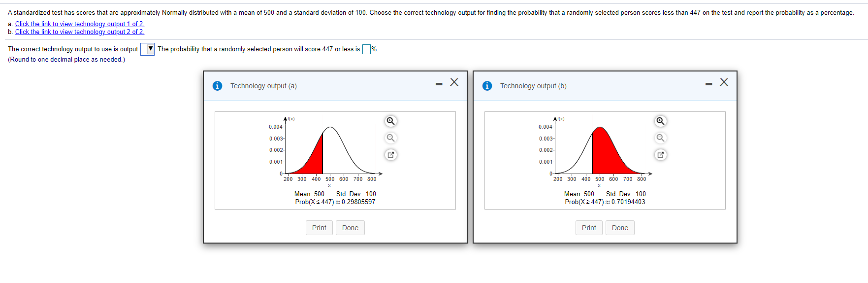Open Technology output (a) graph in new window
868x283 pixels.
(x=390, y=155)
